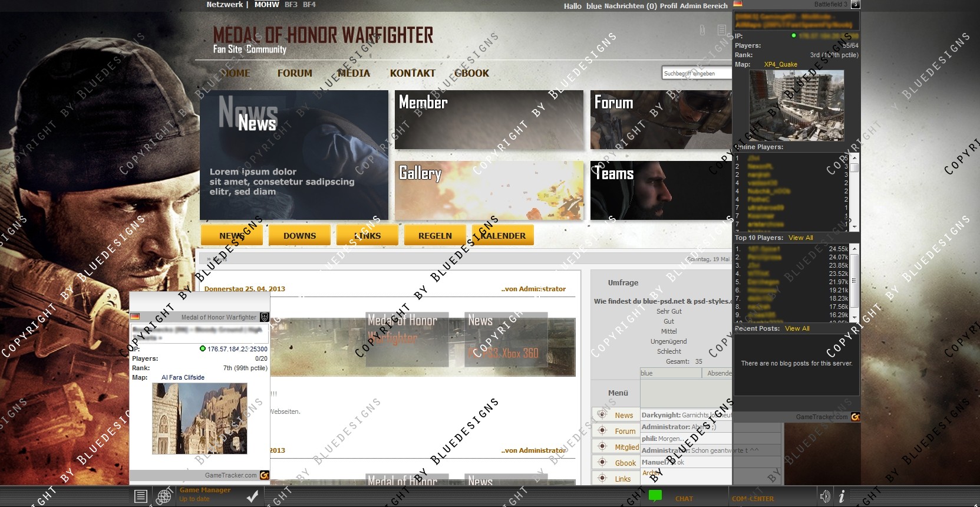Click the crosshair bullet beside Links in Menü
Image resolution: width=980 pixels, height=507 pixels.
point(602,478)
